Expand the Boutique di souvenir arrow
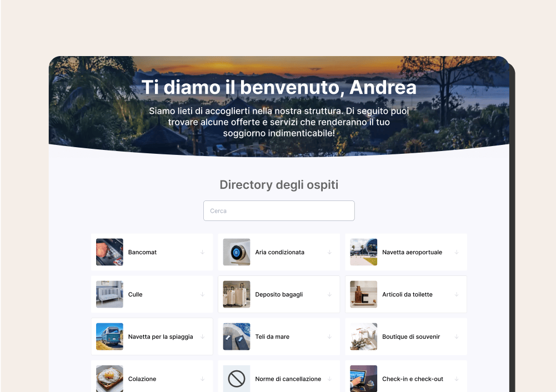This screenshot has height=392, width=556. point(457,336)
